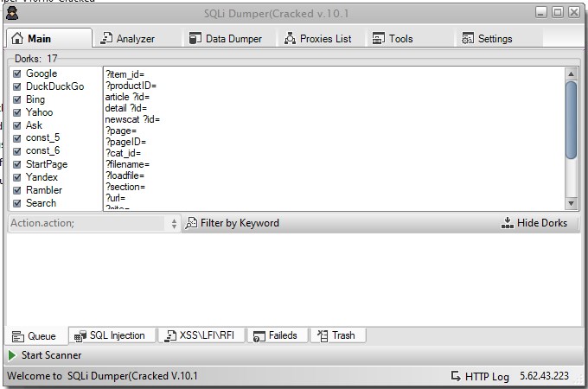Toggle the Rambler checkbox

tap(17, 190)
